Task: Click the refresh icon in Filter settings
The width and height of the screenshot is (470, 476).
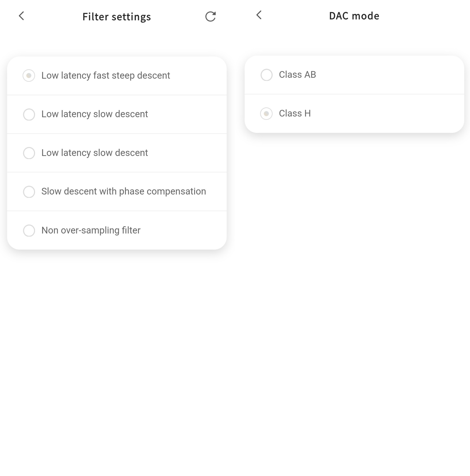Action: (210, 16)
